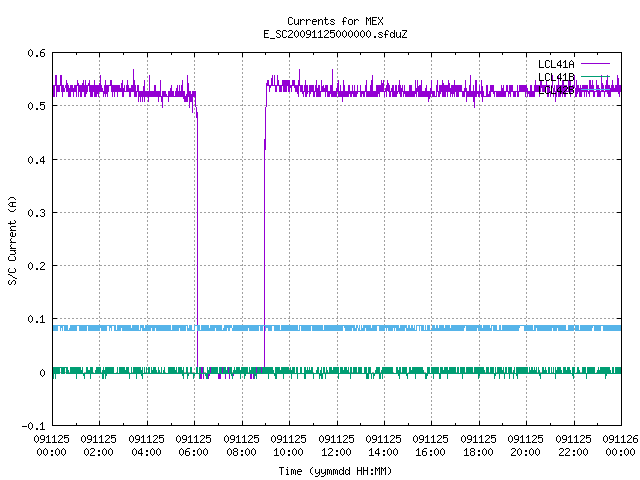Click the chart title "Currents for MEX"

tap(335, 21)
